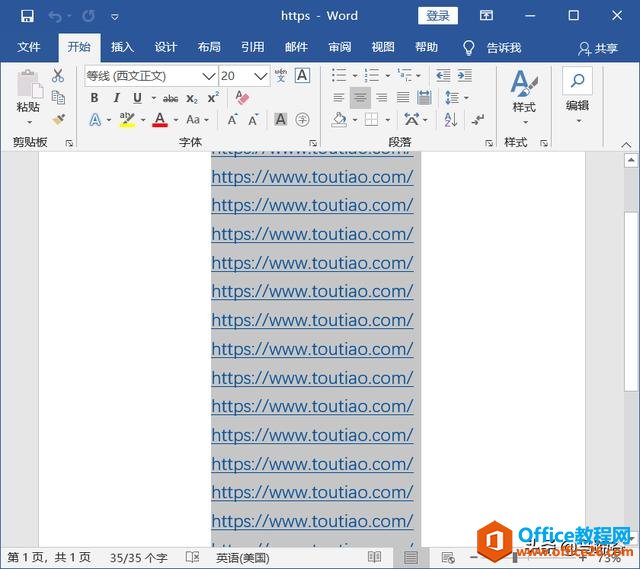The height and width of the screenshot is (569, 640).
Task: Toggle Align Left paragraph
Action: [x=338, y=98]
